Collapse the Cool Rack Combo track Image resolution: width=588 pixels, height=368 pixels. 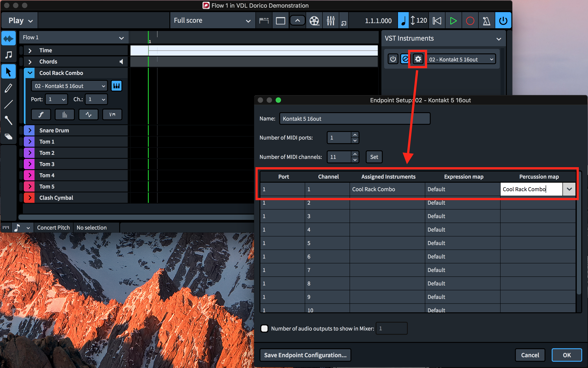tap(30, 73)
